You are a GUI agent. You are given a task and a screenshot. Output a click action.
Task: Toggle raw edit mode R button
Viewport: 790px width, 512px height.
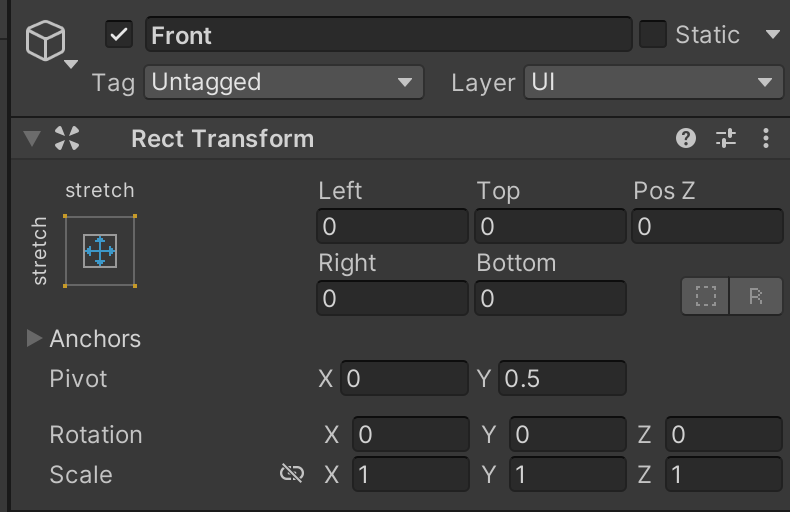(755, 296)
